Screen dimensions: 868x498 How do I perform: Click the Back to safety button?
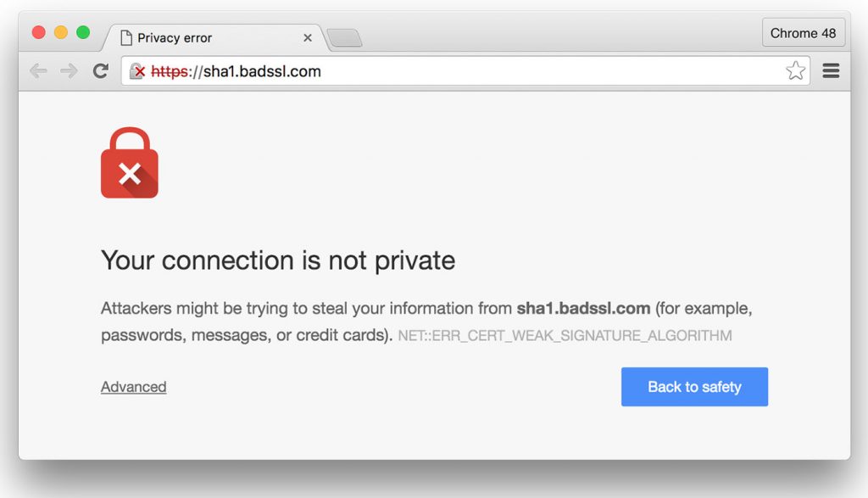click(694, 386)
